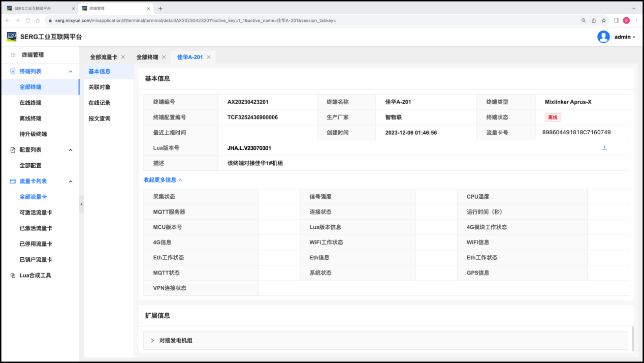Close the 全部流量卡 tab

pyautogui.click(x=123, y=57)
